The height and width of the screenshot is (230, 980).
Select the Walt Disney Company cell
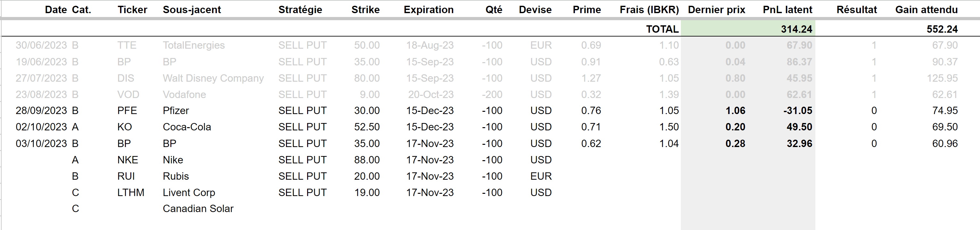click(x=213, y=78)
